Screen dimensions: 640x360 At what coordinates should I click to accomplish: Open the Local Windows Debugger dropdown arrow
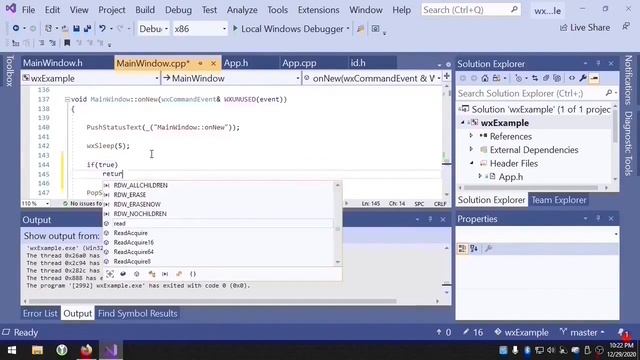pos(348,29)
